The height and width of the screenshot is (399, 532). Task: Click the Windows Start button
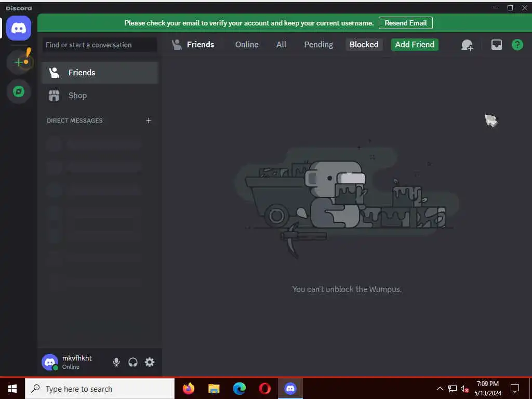[12, 389]
